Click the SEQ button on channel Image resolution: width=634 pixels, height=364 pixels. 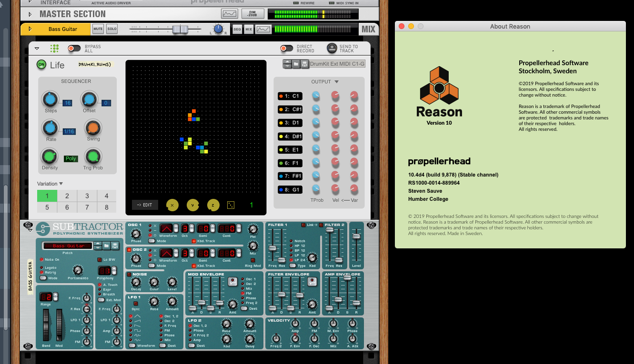[x=237, y=30]
